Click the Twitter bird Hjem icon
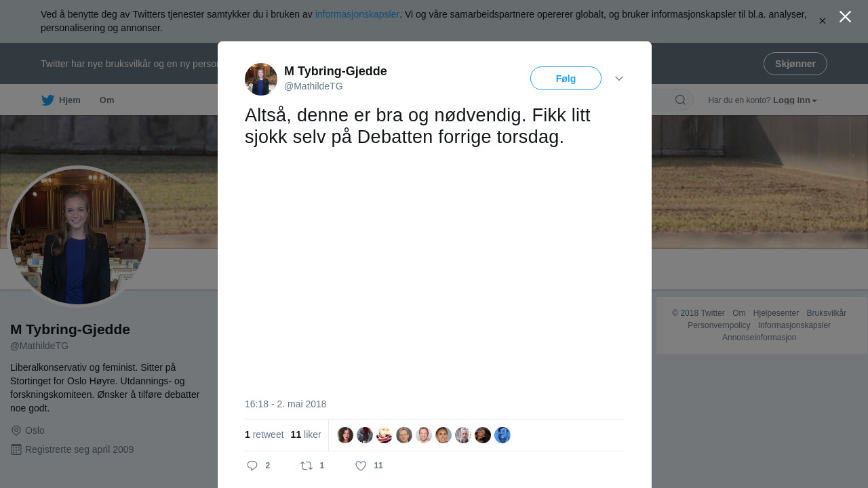 click(47, 100)
